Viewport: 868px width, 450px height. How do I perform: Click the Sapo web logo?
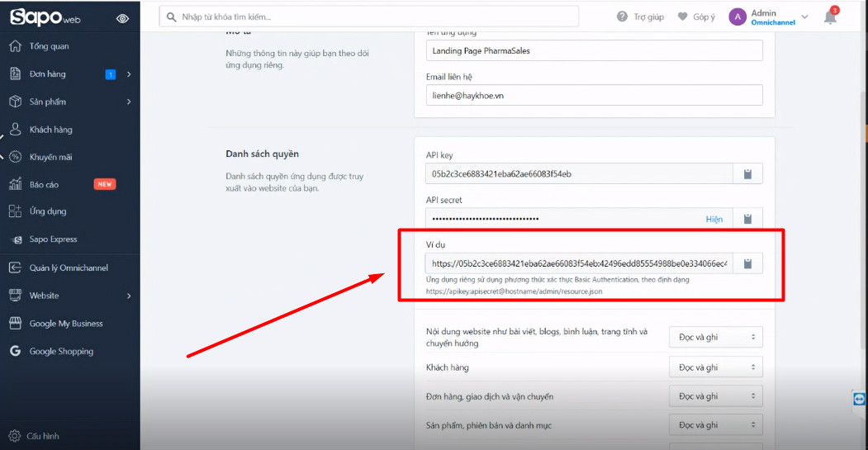(x=45, y=17)
